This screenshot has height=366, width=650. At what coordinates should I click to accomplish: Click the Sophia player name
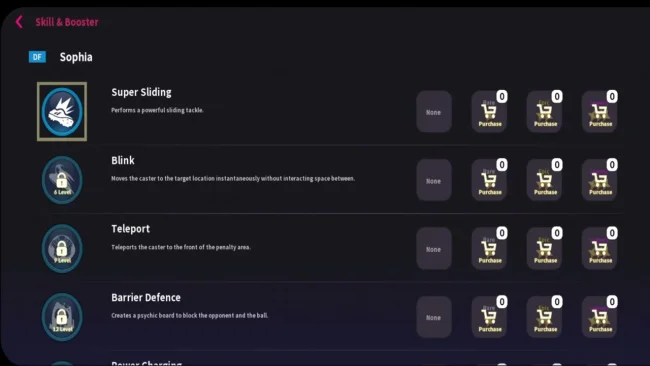point(76,57)
